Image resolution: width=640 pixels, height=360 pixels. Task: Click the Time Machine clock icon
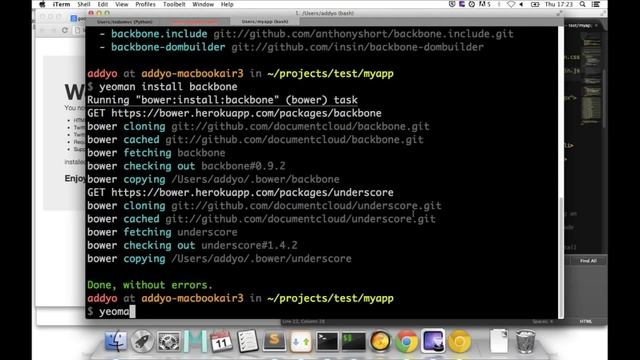[472, 4]
